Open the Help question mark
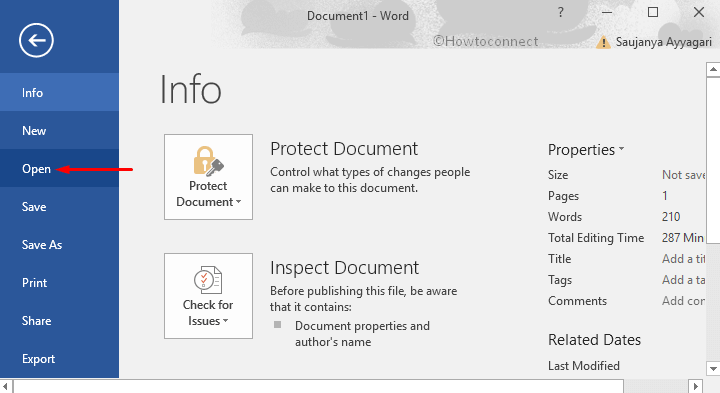Viewport: 720px width, 393px height. tap(560, 12)
